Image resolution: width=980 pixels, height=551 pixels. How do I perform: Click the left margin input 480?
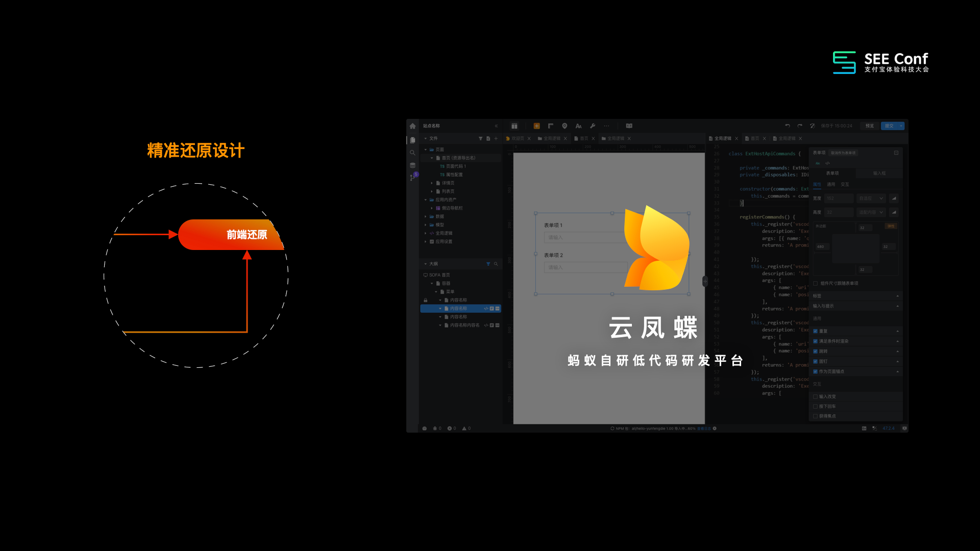coord(821,247)
